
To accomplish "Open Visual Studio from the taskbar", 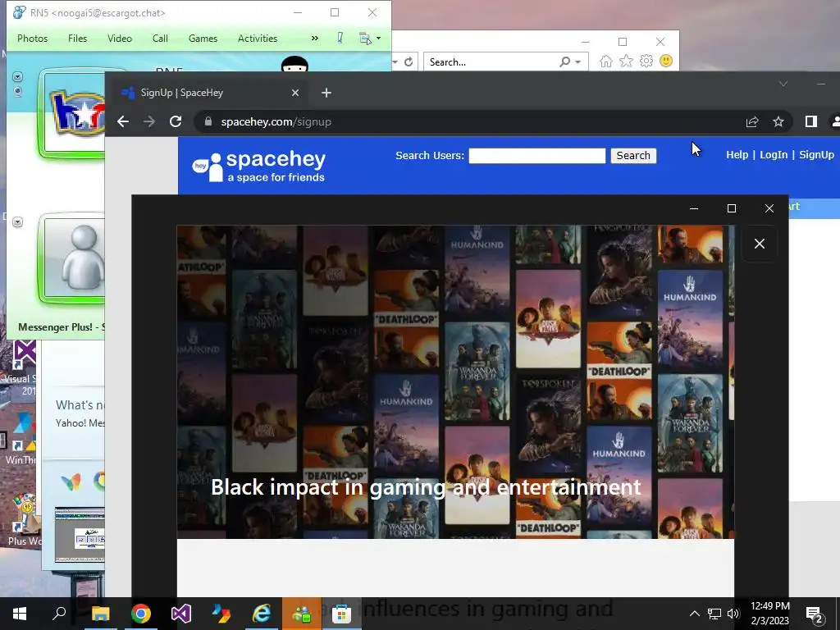I will pos(181,614).
